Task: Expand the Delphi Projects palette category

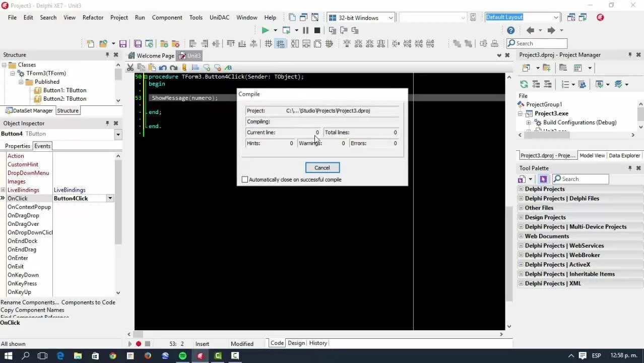Action: pyautogui.click(x=521, y=189)
